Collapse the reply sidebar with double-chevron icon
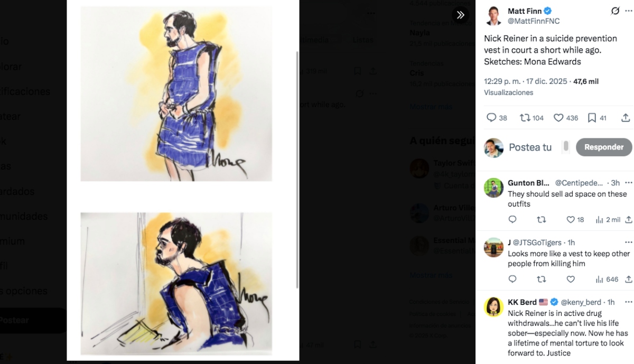Screen dimensions: 634x364 [461, 15]
